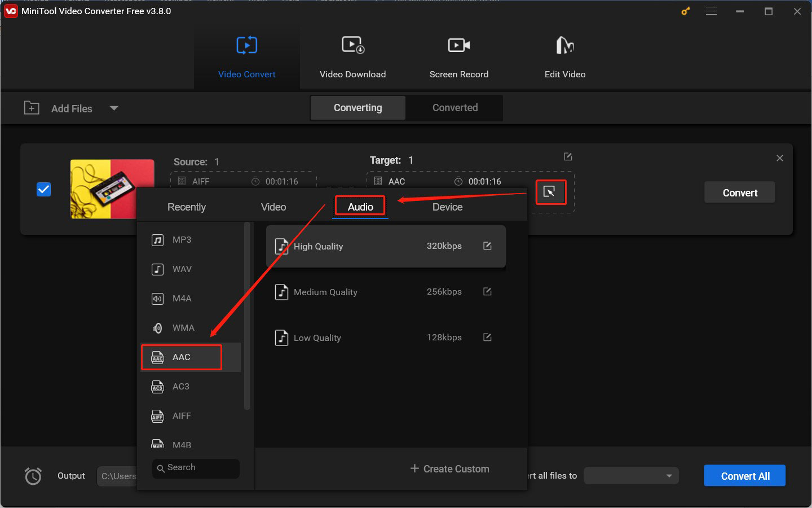
Task: Select AC3 audio format
Action: point(191,387)
